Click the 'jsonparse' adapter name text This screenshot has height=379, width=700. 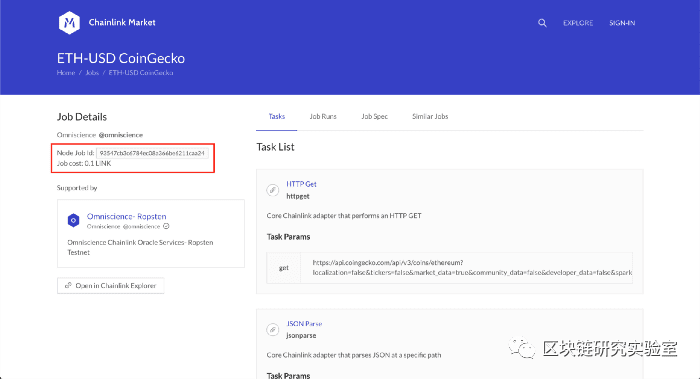[301, 336]
